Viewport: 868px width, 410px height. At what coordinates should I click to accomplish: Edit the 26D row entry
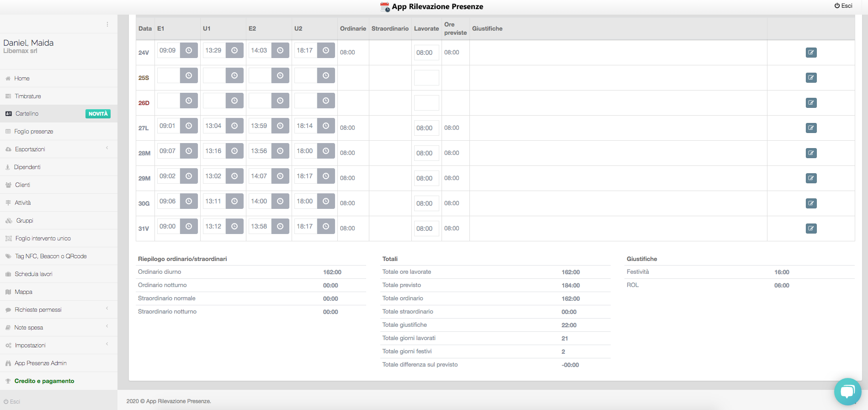pos(811,103)
